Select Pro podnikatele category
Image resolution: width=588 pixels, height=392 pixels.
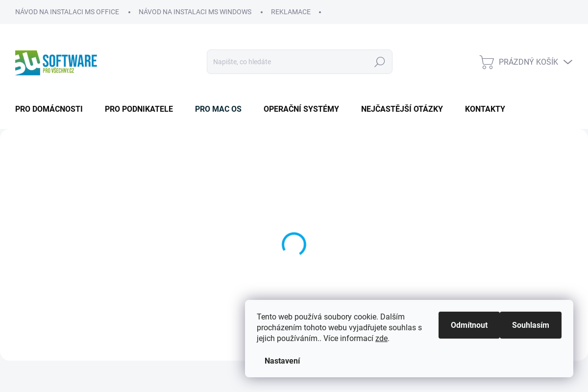pos(139,109)
